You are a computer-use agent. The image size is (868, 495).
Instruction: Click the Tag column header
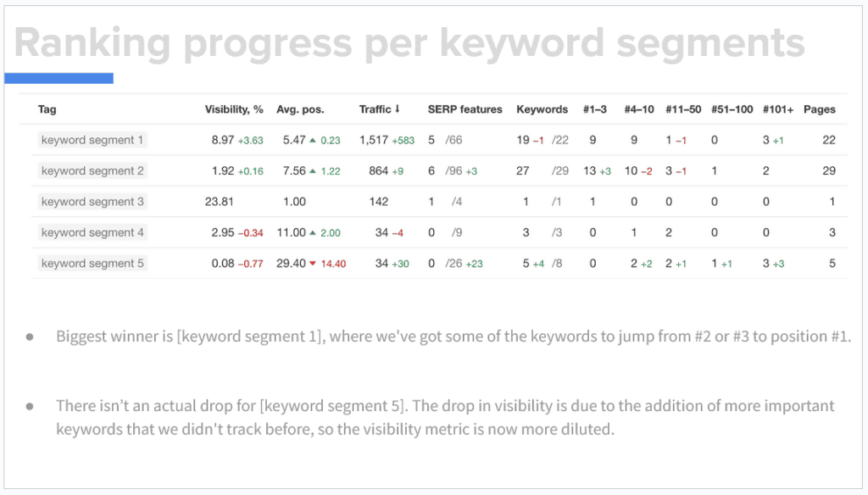[47, 109]
